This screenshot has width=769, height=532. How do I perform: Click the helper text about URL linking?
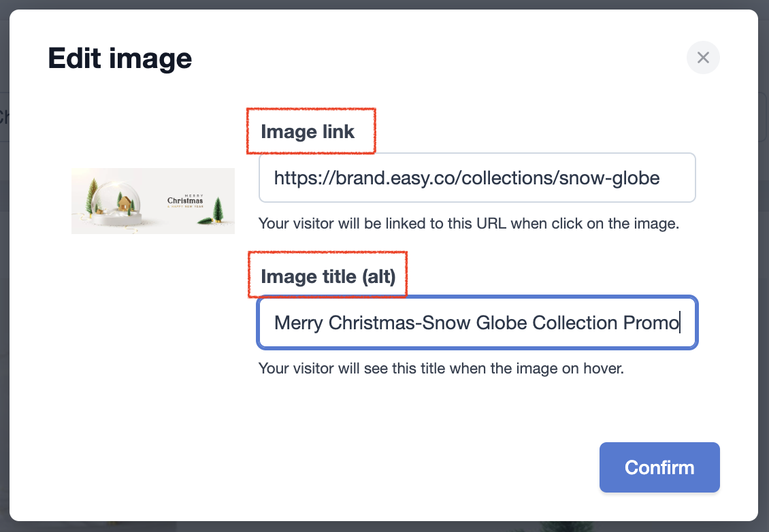pos(468,224)
